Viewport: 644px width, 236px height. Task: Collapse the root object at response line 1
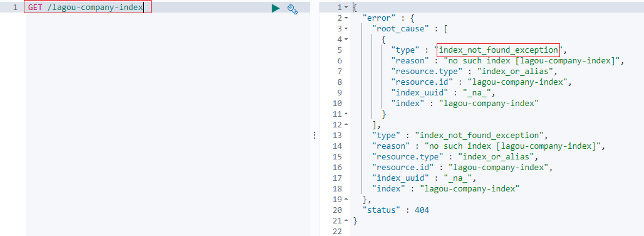point(346,8)
